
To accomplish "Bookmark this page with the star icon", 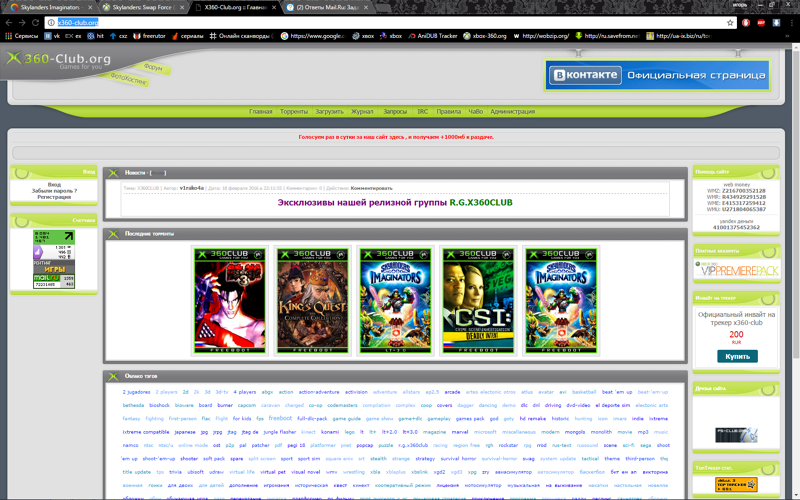I will (x=730, y=22).
